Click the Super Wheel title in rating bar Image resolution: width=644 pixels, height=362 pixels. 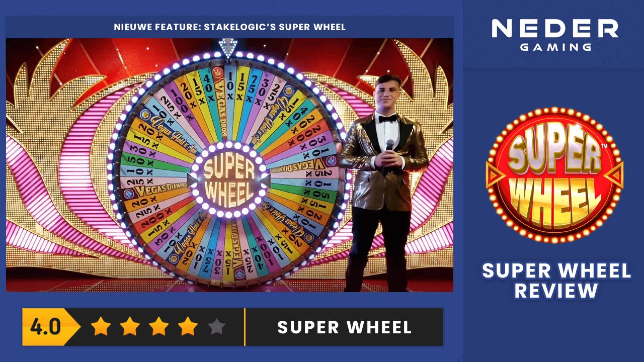[345, 327]
